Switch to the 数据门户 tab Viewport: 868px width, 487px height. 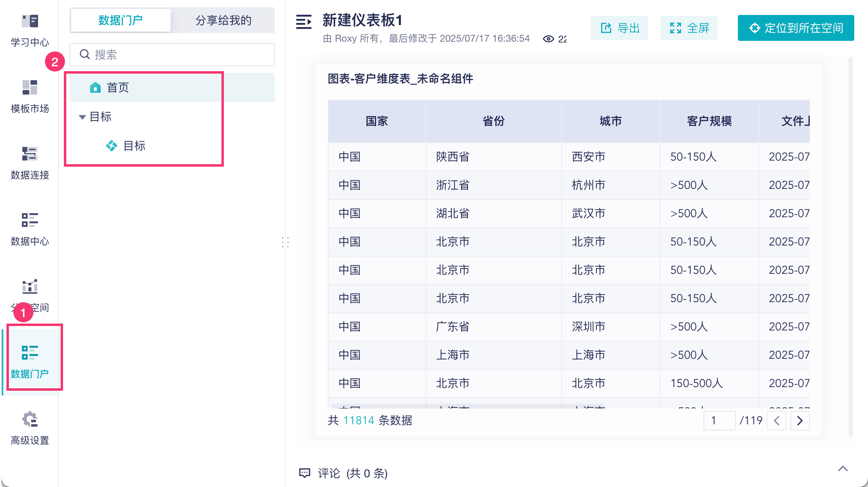point(120,20)
